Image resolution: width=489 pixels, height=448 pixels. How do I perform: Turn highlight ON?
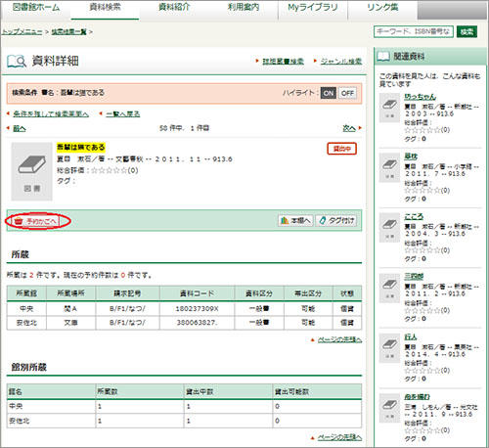click(x=329, y=93)
